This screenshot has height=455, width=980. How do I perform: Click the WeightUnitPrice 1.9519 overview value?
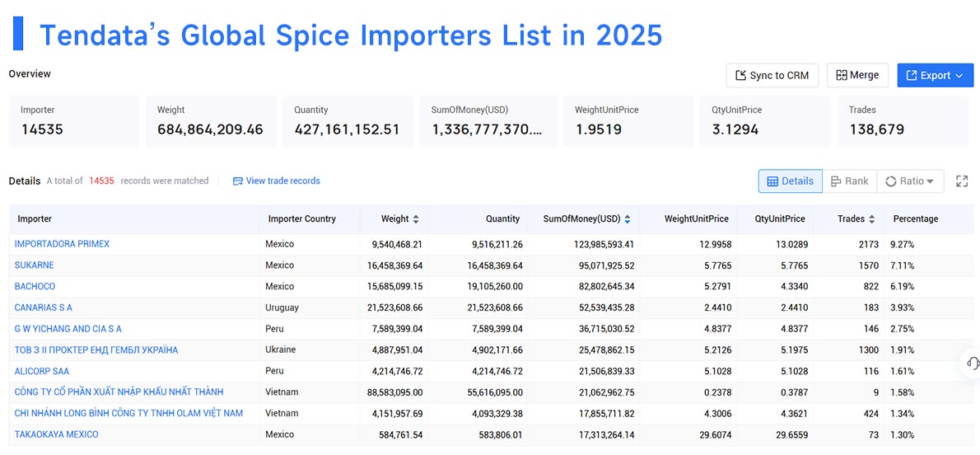[599, 130]
